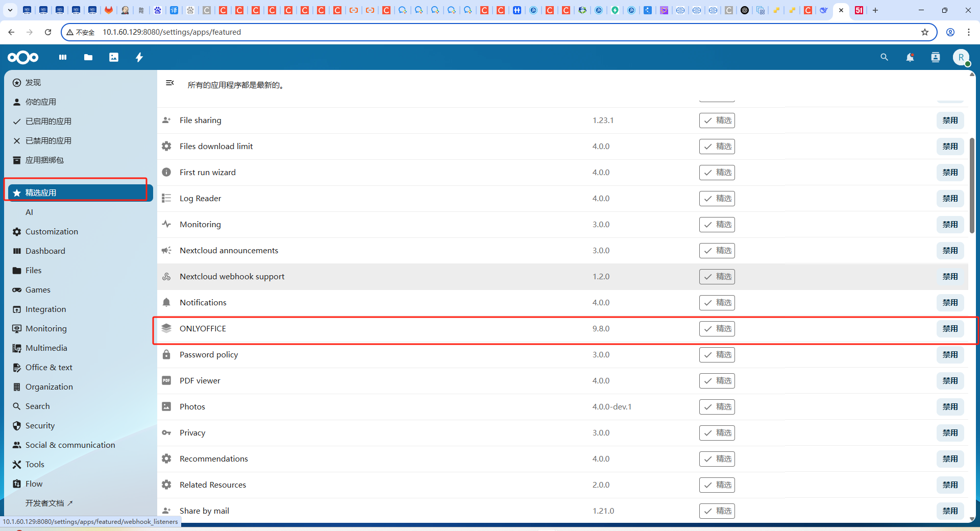
Task: Click the Log Reader list icon
Action: [166, 198]
